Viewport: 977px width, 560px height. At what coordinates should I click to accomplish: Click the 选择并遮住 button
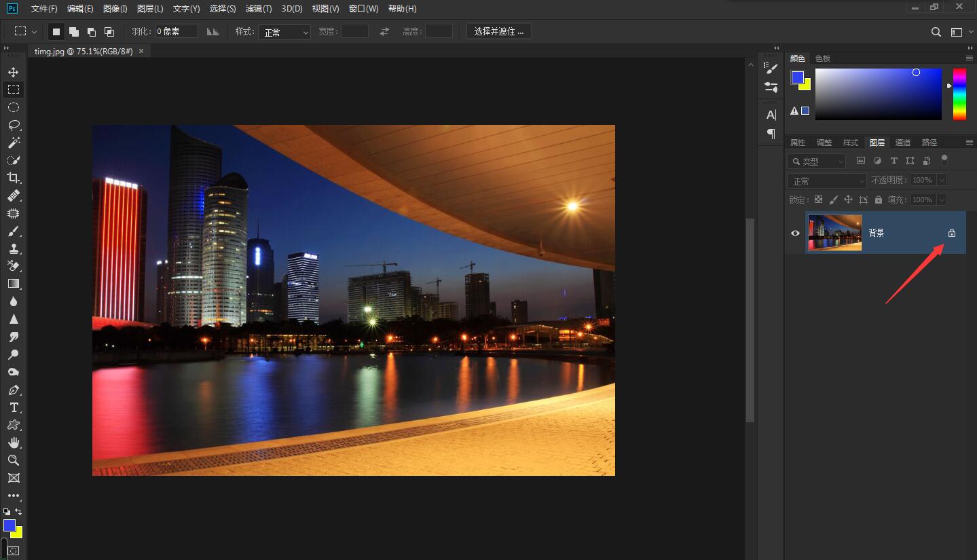click(x=498, y=32)
